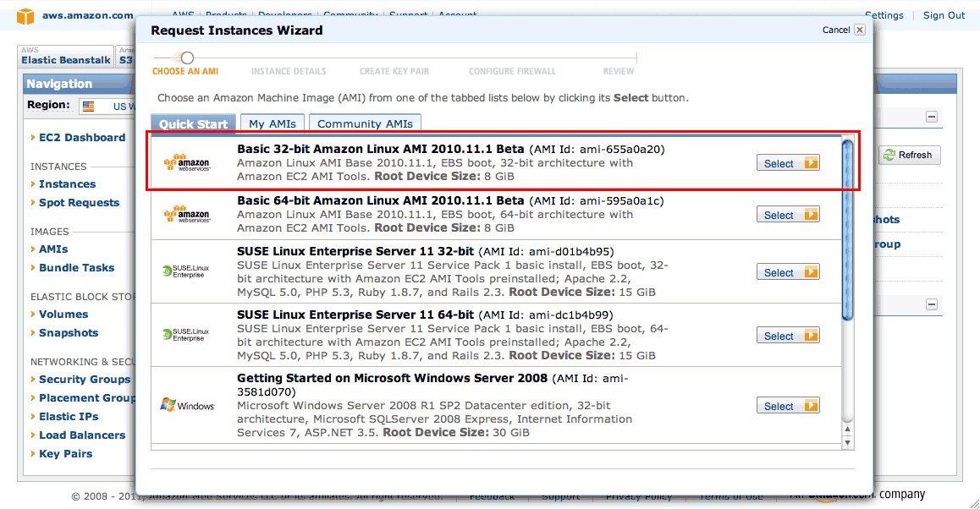Open Key Pairs in navigation
The height and width of the screenshot is (509, 980).
coord(66,454)
